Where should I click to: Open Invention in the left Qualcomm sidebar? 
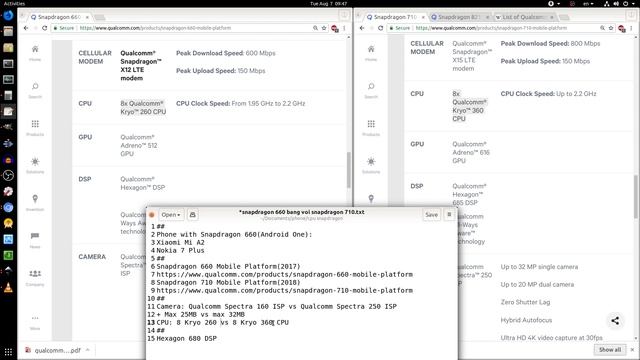point(35,203)
